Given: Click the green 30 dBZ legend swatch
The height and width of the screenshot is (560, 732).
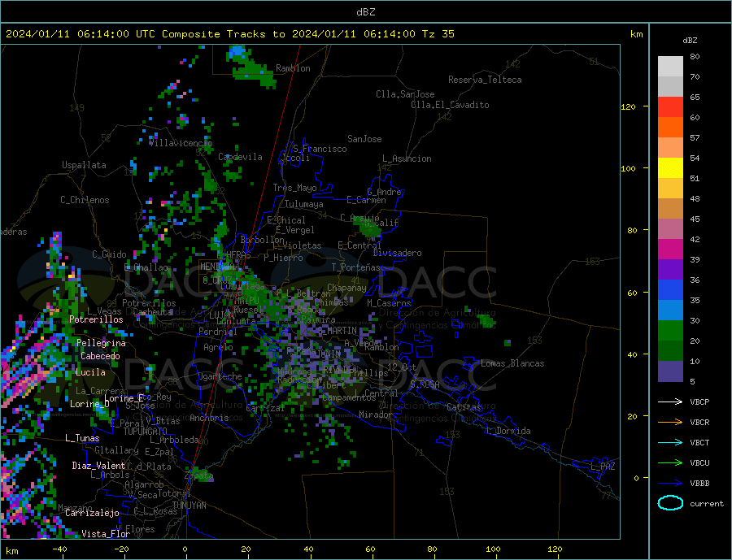Looking at the screenshot, I should (x=670, y=331).
